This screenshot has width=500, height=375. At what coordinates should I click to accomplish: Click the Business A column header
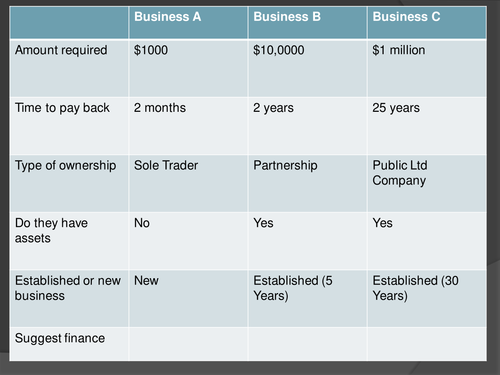(188, 22)
